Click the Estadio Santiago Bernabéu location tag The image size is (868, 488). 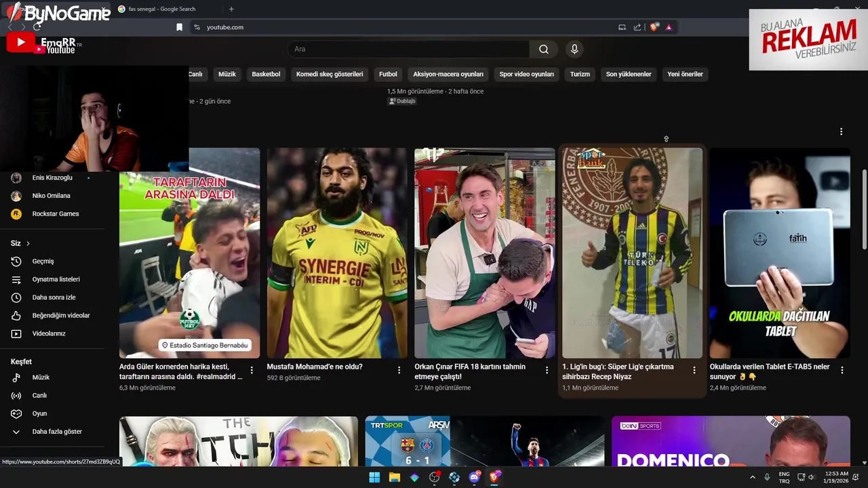(205, 345)
